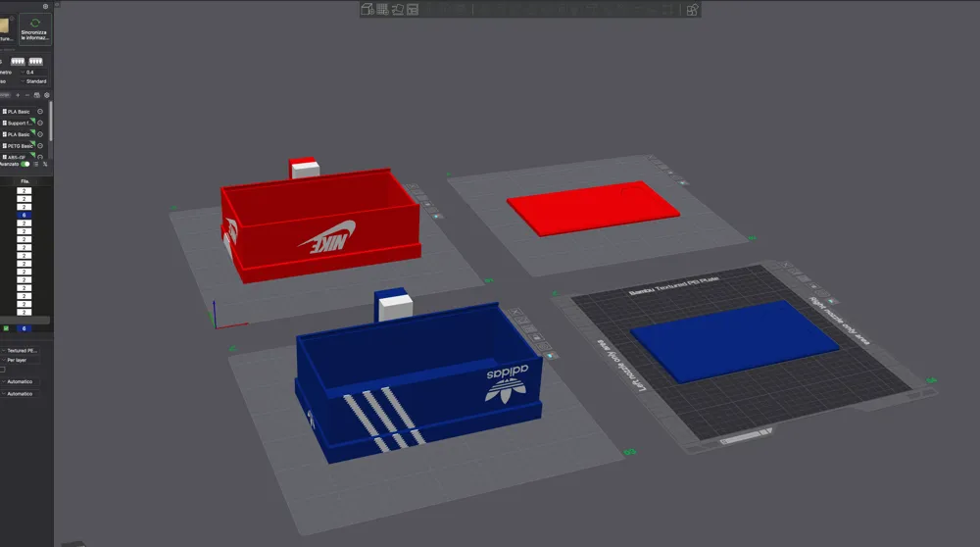980x547 pixels.
Task: Select the ABS-GF filament row
Action: 20,156
